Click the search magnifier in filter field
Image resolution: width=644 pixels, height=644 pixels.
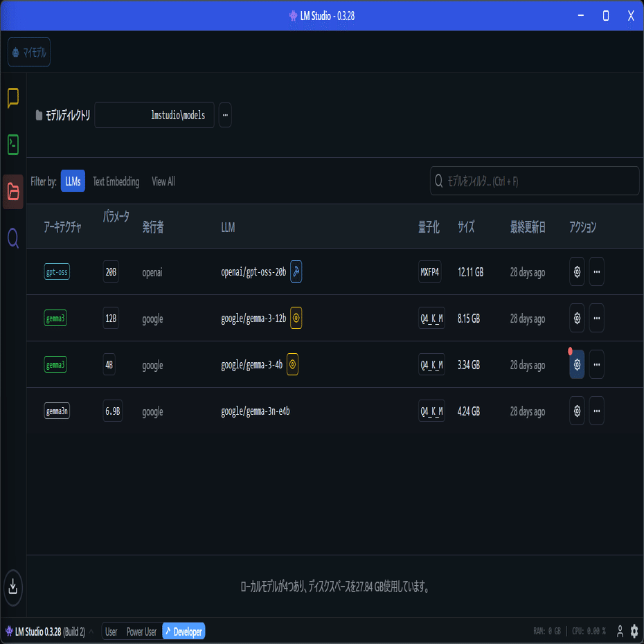click(x=438, y=181)
